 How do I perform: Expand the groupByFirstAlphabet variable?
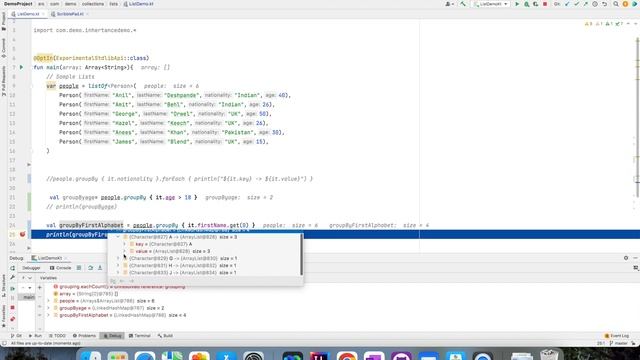click(49, 315)
